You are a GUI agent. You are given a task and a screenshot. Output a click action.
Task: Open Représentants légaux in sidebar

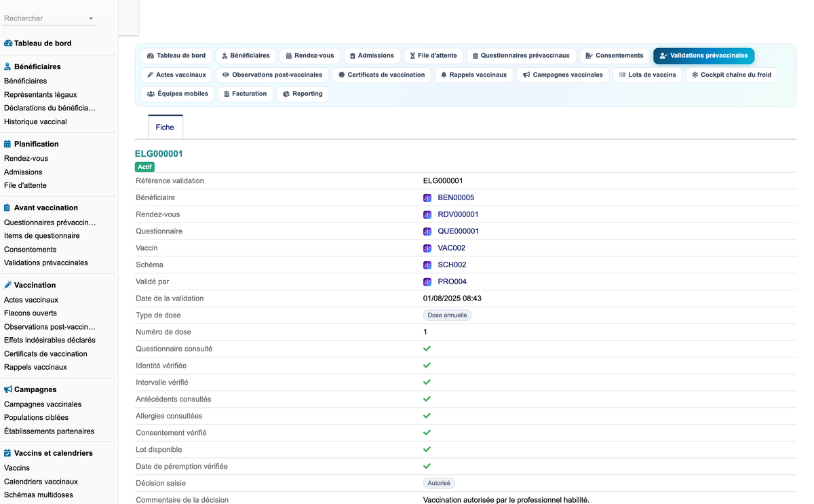[41, 95]
